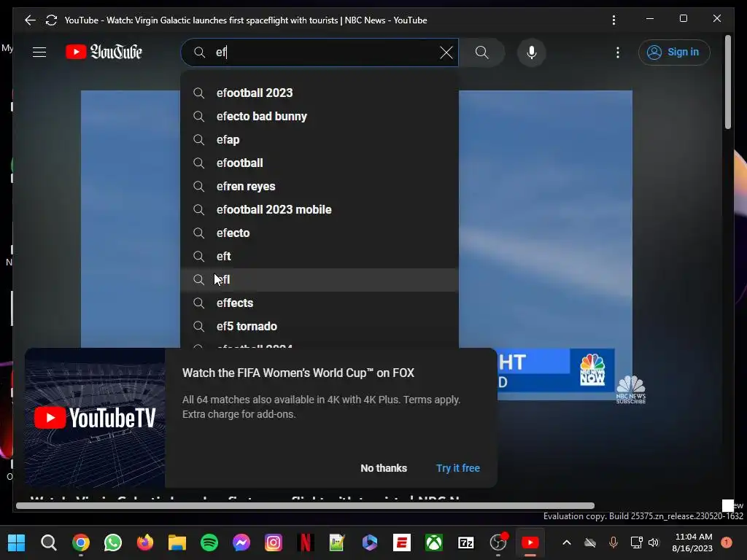Click the horizontal scrollbar at the bottom
Viewport: 747px width, 560px height.
pyautogui.click(x=305, y=506)
